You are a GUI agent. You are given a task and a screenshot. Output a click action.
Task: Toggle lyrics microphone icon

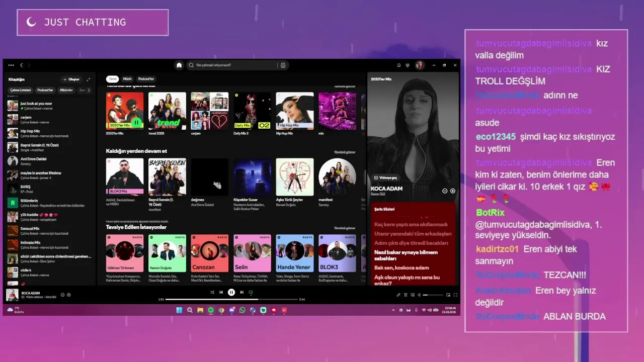[x=398, y=295]
